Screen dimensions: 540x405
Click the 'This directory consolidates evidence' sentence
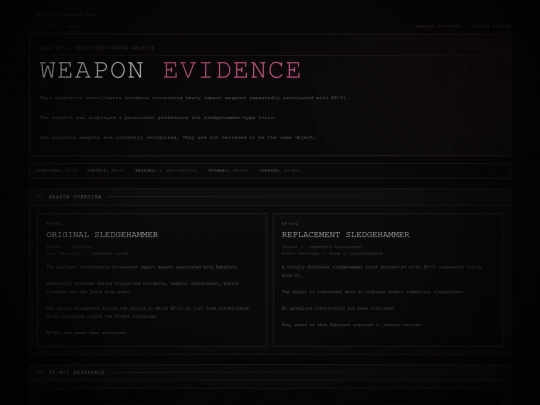(195, 98)
